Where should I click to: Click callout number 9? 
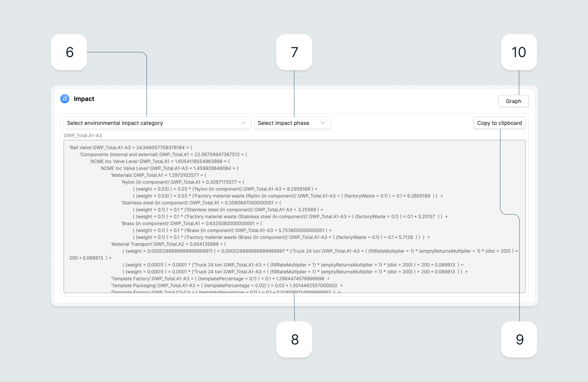519,339
